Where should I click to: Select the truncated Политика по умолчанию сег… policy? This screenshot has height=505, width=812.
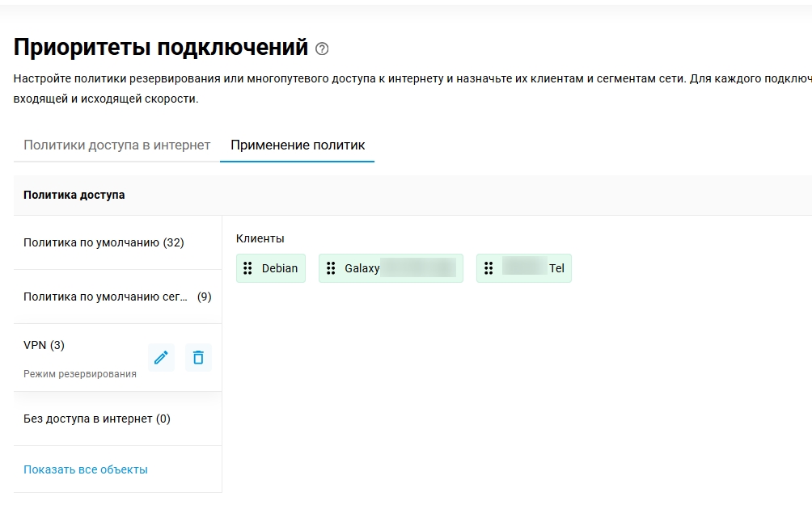tap(105, 297)
